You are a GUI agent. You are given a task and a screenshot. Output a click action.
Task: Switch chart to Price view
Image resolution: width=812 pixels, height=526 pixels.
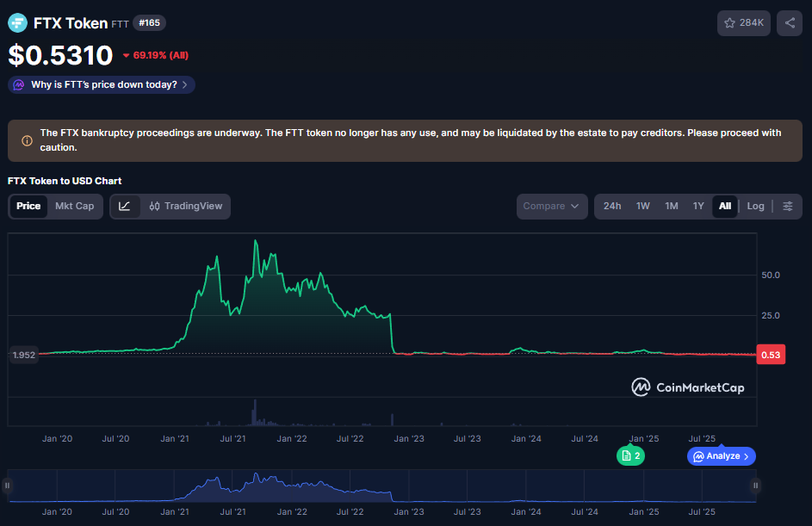28,207
